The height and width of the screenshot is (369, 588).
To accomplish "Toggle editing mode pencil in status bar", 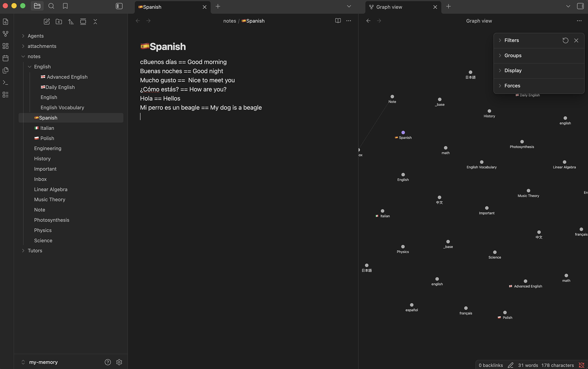I will [x=511, y=365].
